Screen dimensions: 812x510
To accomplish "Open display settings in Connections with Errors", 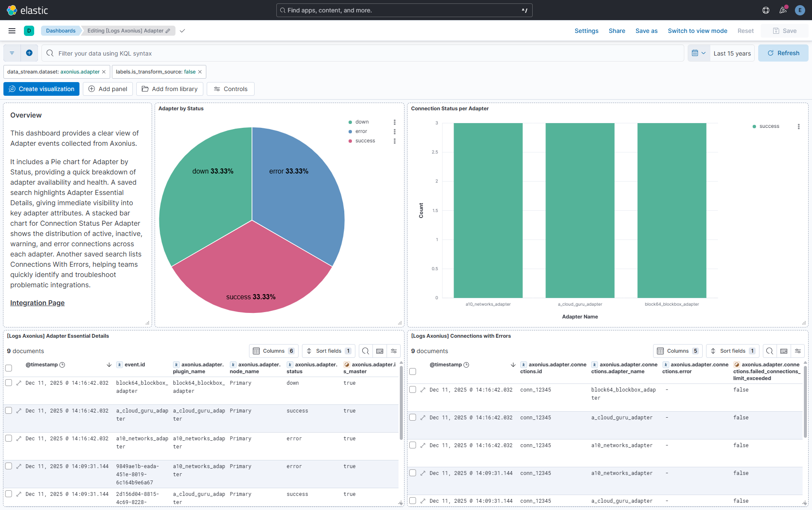I will (x=798, y=351).
